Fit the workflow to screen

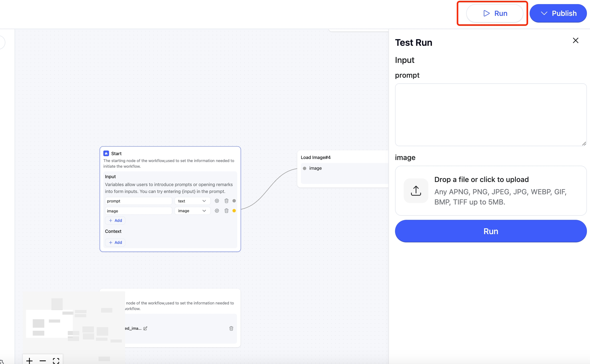click(x=56, y=360)
